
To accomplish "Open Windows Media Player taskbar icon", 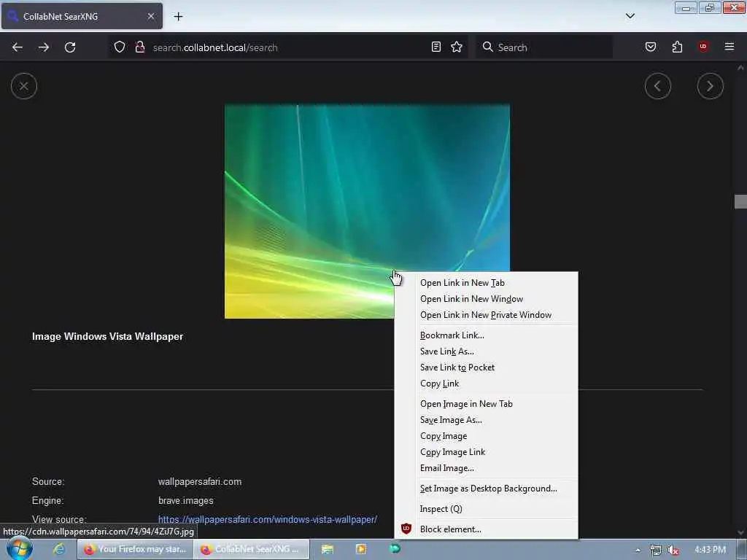I will pyautogui.click(x=361, y=550).
